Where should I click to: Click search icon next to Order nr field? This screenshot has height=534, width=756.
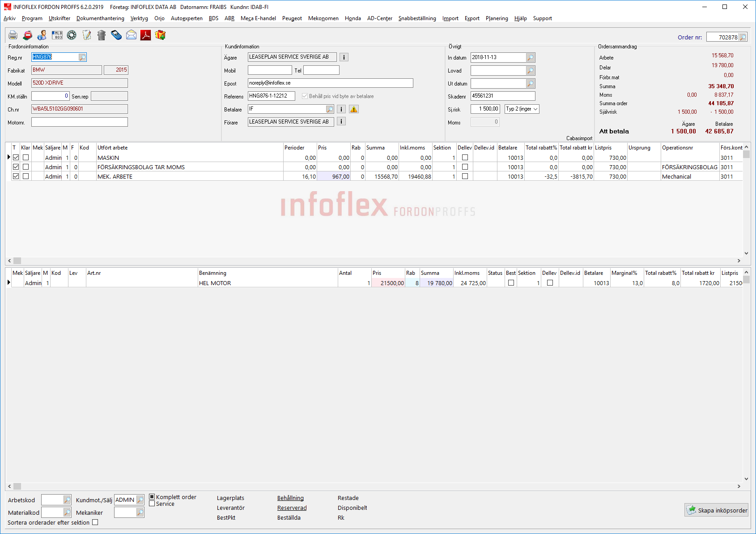pyautogui.click(x=743, y=37)
